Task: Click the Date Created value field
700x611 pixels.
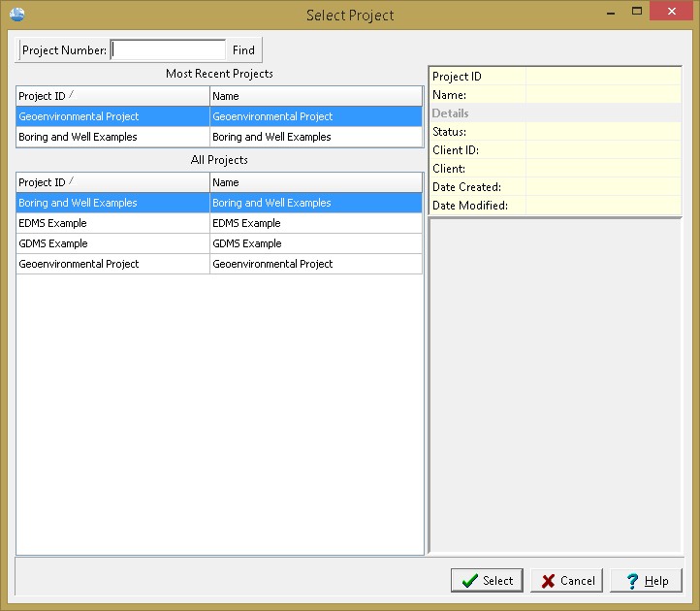Action: (602, 187)
